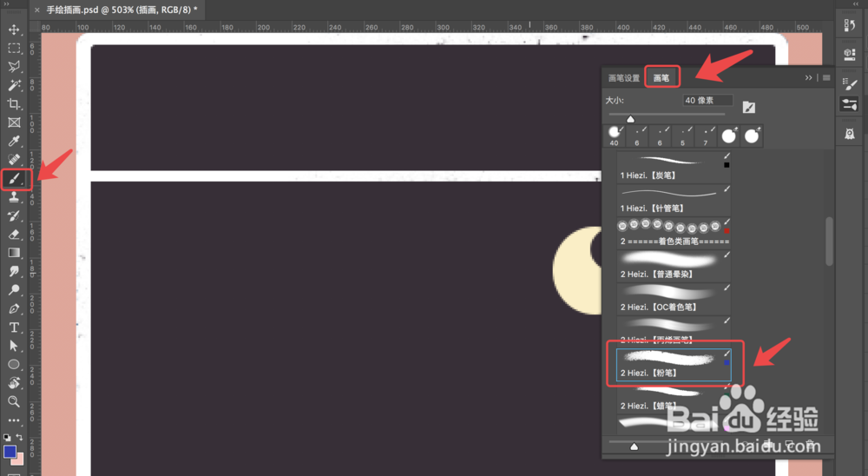
Task: Select the Pen tool
Action: tap(14, 308)
